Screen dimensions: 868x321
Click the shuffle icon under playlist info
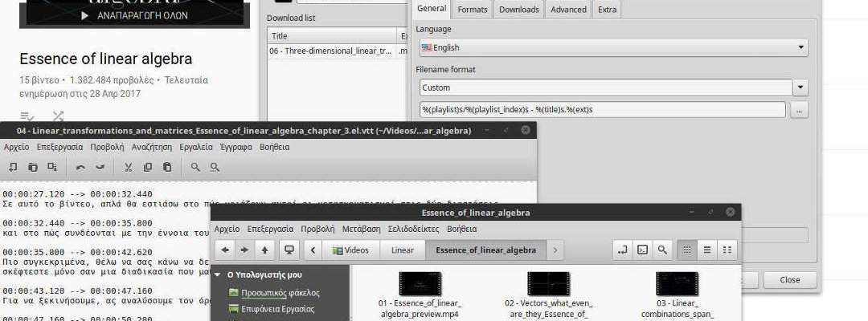(58, 116)
